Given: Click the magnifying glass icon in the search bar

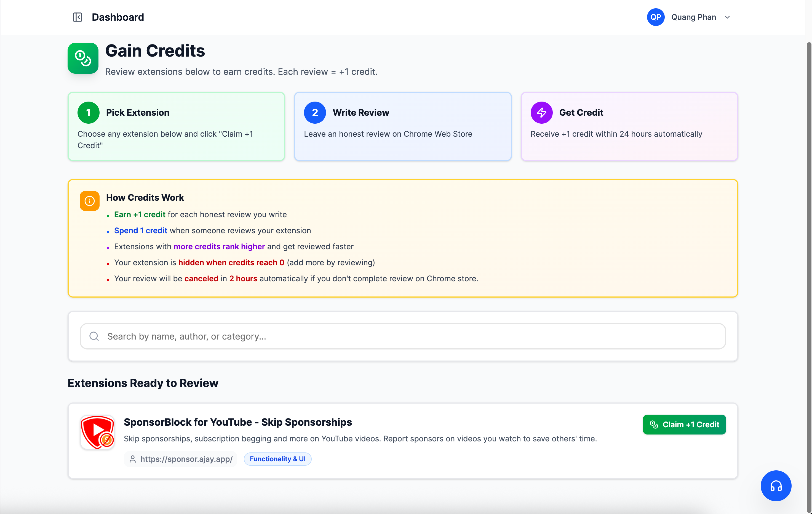Looking at the screenshot, I should click(x=94, y=336).
